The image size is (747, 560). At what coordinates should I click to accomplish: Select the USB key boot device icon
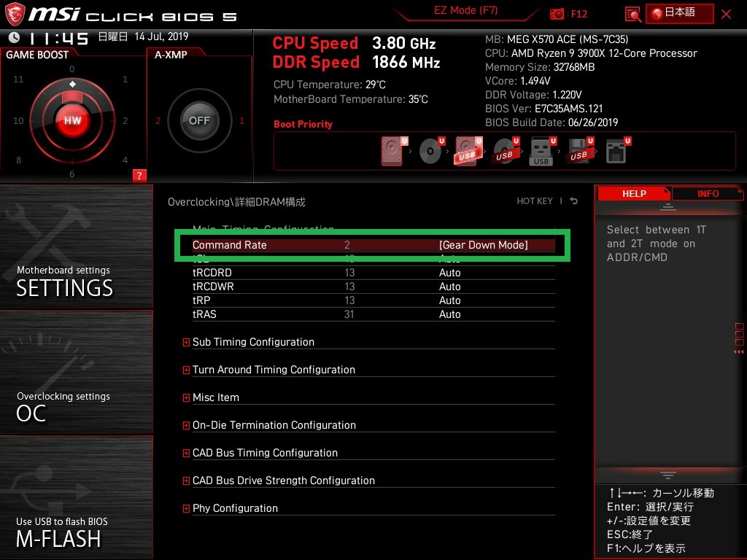[x=542, y=152]
